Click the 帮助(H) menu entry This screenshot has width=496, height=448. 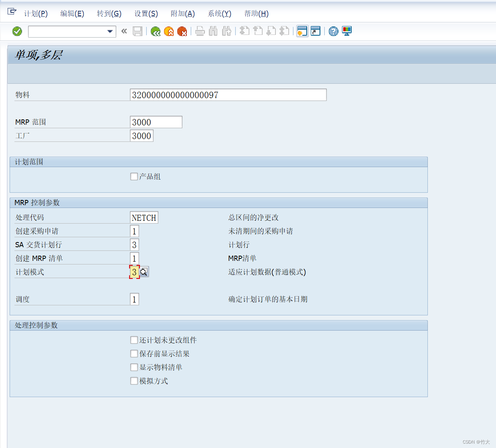coord(256,13)
